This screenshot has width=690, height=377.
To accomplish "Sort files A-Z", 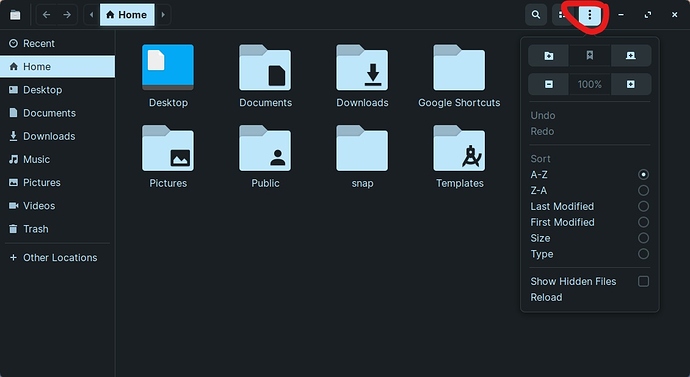I will [x=590, y=175].
